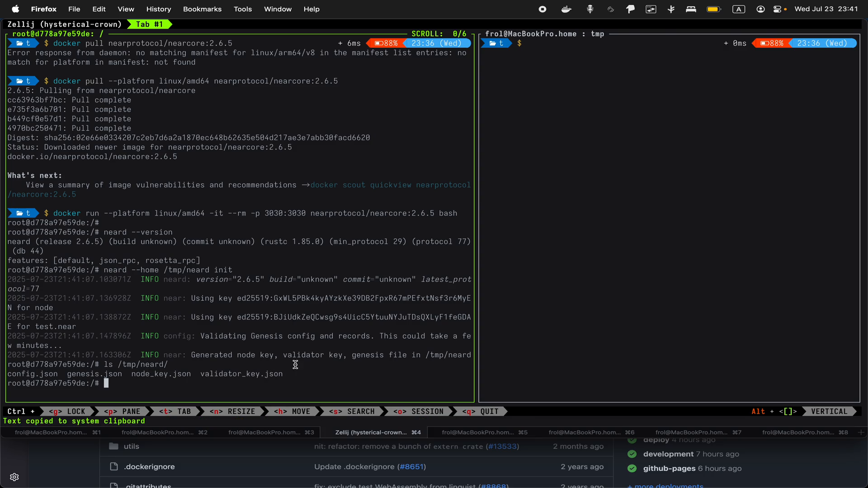Click the Docker whale icon in the menu bar

[566, 9]
